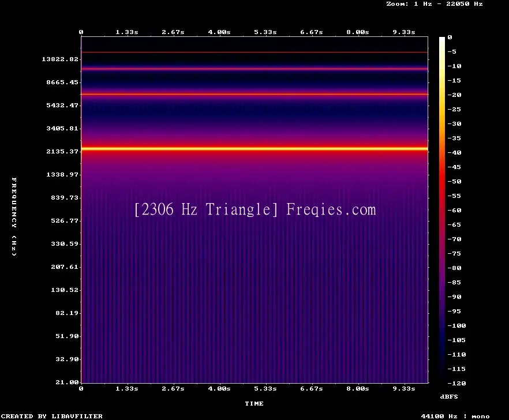Click the FREQUENCY (Hz) vertical axis title
This screenshot has height=420, width=509.
click(x=14, y=217)
